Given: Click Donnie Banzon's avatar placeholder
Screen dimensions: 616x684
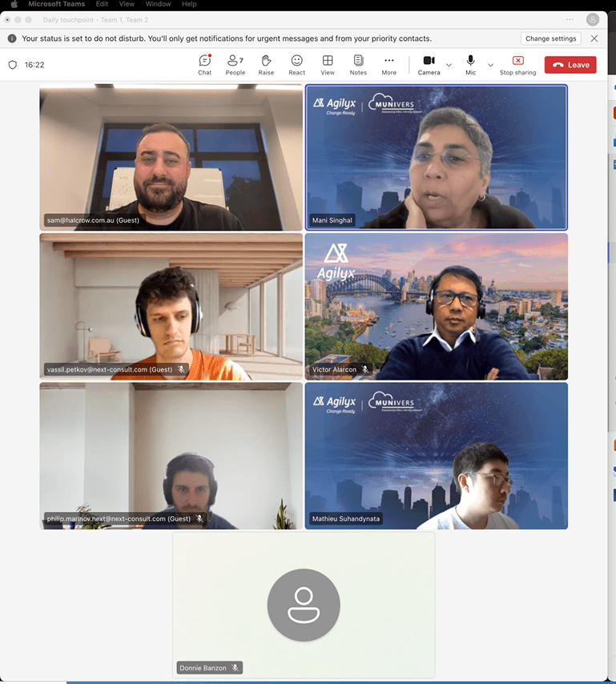Looking at the screenshot, I should click(x=304, y=605).
